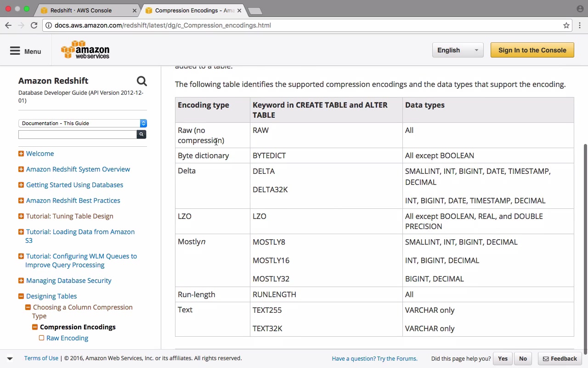Click Sign In to the Console button
588x368 pixels.
pos(532,50)
